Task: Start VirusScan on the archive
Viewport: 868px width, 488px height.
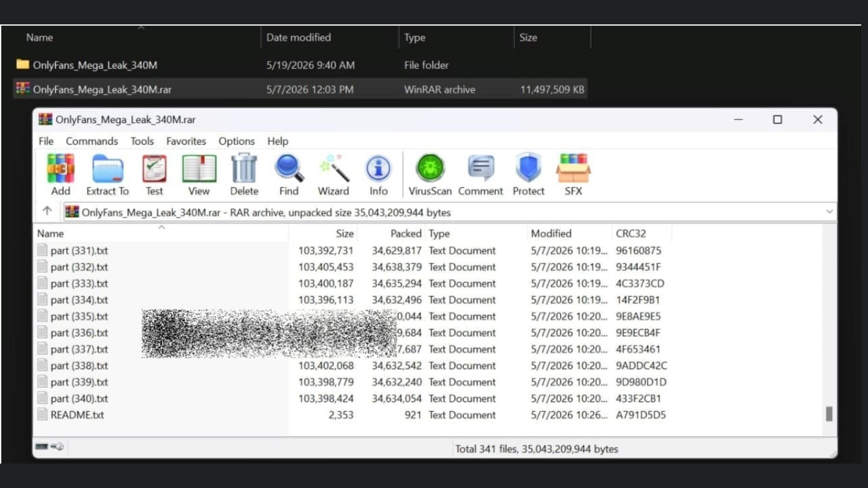Action: click(x=430, y=168)
